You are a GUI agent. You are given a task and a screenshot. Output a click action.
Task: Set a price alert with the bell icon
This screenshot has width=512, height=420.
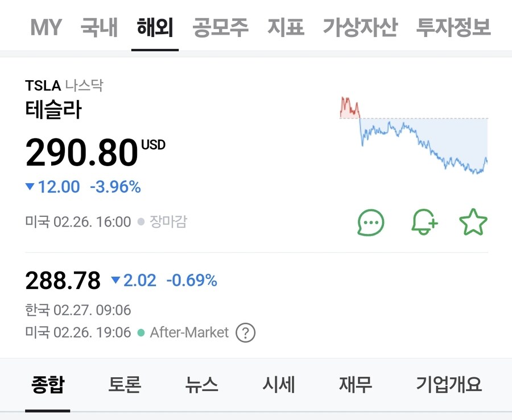click(x=424, y=222)
